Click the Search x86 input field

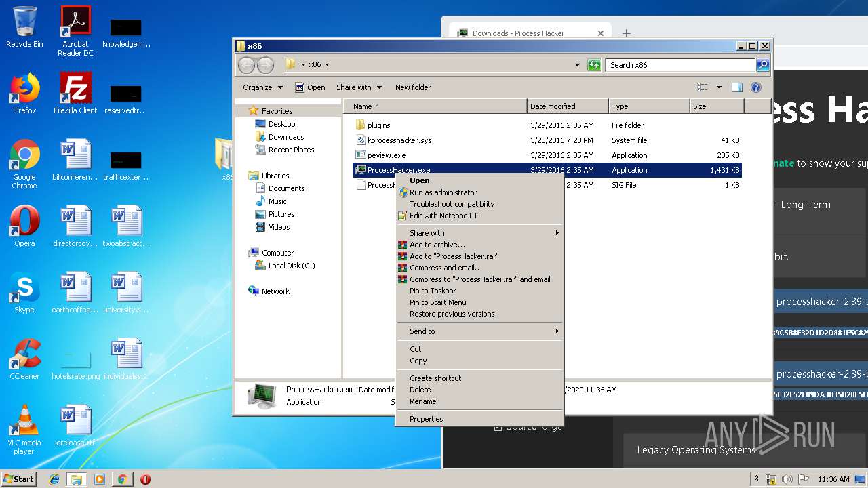[680, 65]
